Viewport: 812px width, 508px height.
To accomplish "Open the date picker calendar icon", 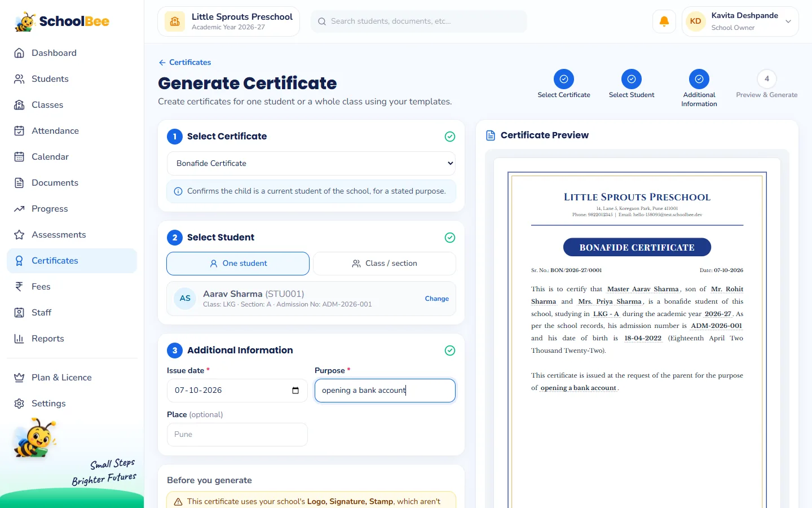I will (295, 391).
